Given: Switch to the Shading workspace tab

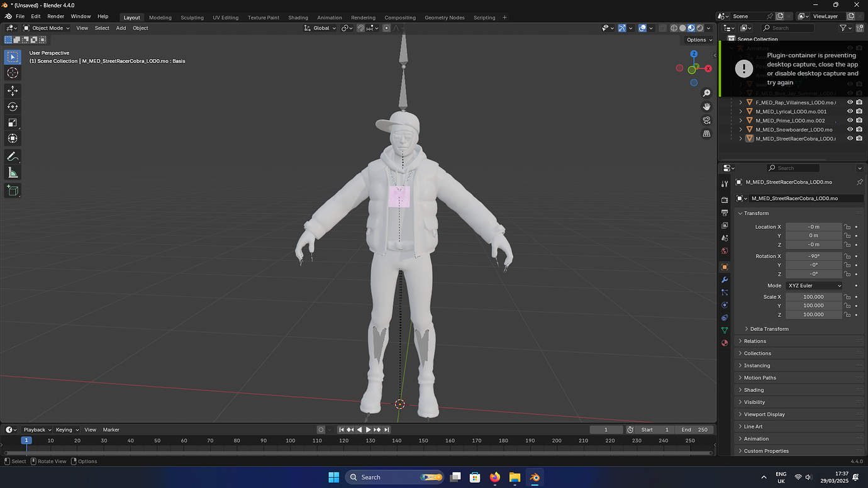Looking at the screenshot, I should pyautogui.click(x=298, y=18).
